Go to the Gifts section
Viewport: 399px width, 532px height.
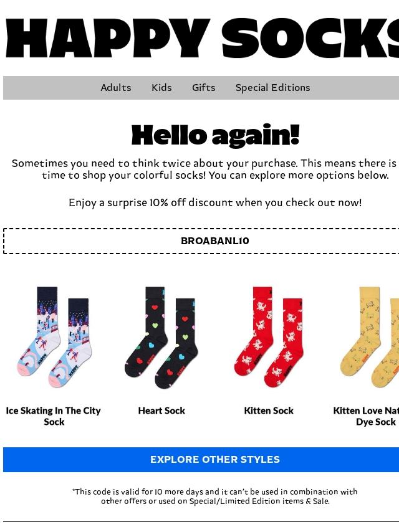[x=203, y=88]
